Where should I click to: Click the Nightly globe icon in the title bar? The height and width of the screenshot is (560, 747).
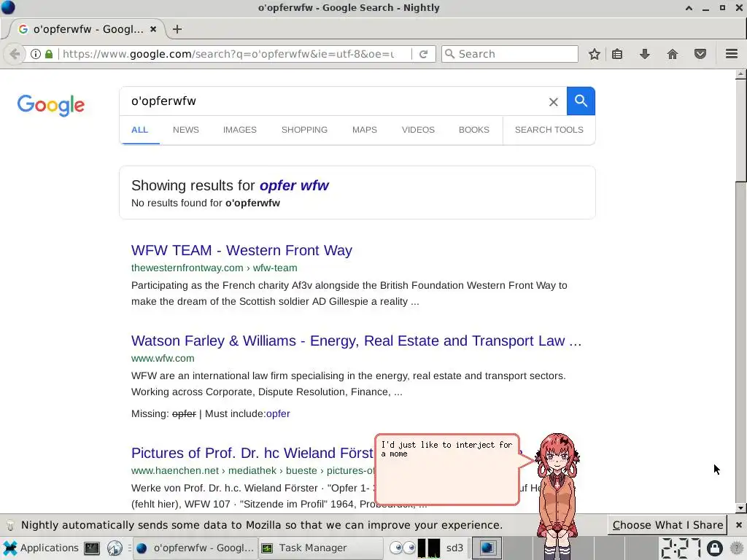(x=8, y=7)
